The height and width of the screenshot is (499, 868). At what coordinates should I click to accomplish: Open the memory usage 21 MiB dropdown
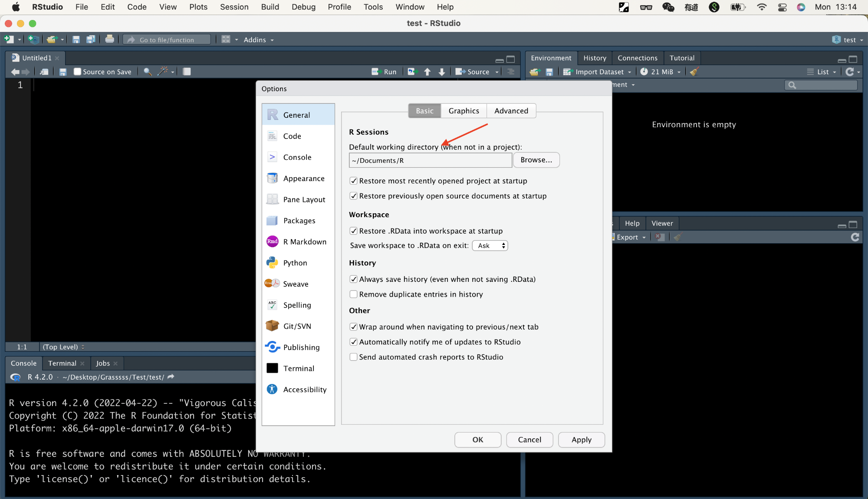[x=661, y=72]
